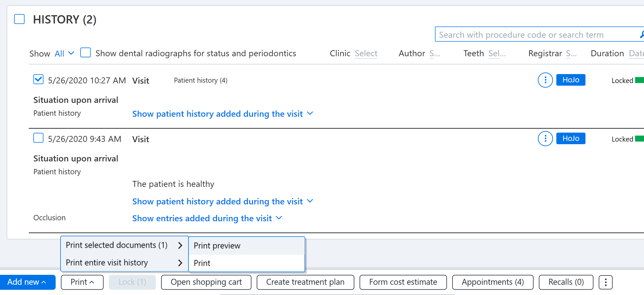The image size is (644, 295).
Task: Enable show dental radiographs checkbox
Action: [x=86, y=53]
